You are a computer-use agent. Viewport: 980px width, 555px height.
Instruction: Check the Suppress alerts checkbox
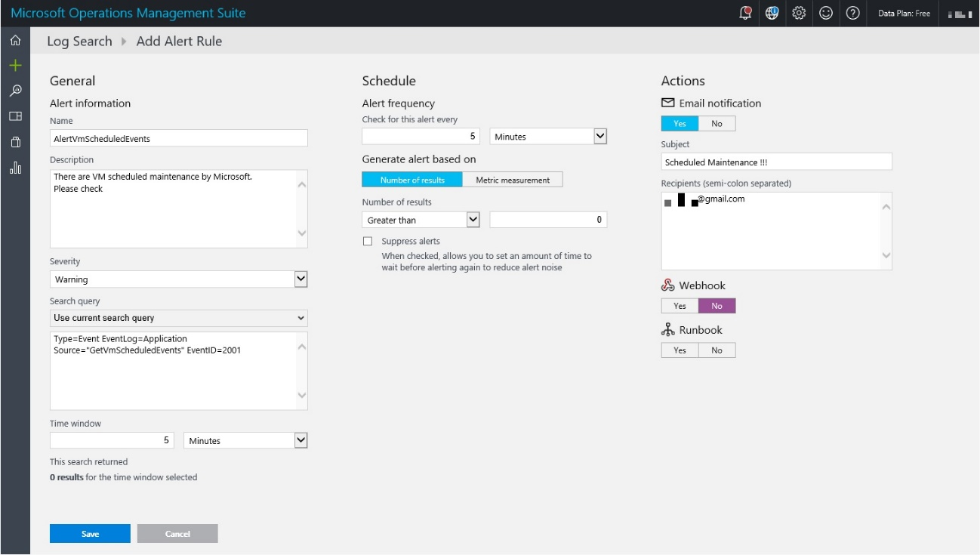pyautogui.click(x=368, y=242)
